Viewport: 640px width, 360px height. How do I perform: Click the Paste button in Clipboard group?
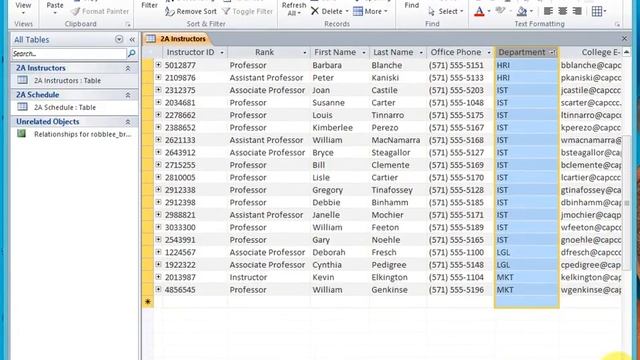point(55,7)
